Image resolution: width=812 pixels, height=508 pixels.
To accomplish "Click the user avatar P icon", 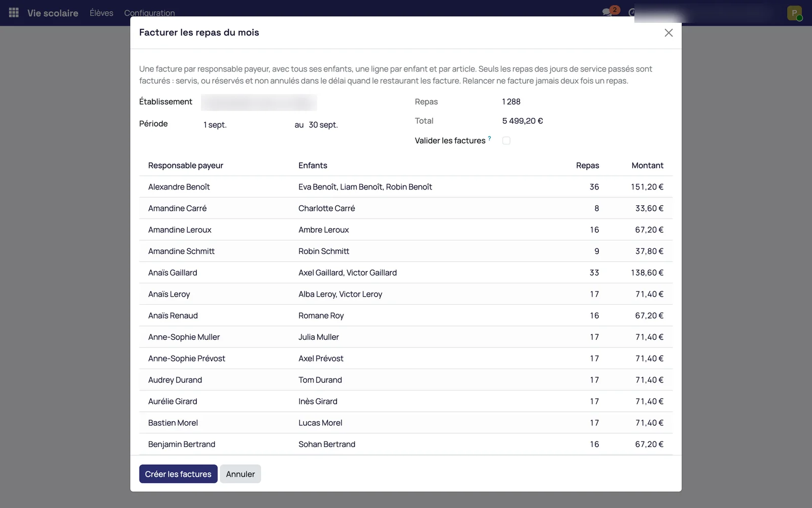I will point(794,13).
